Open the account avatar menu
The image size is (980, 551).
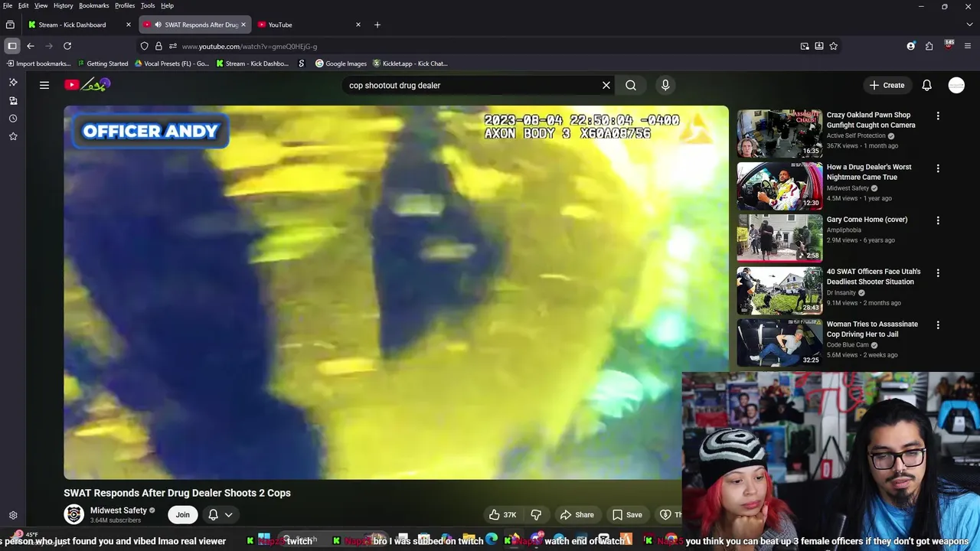coord(956,85)
